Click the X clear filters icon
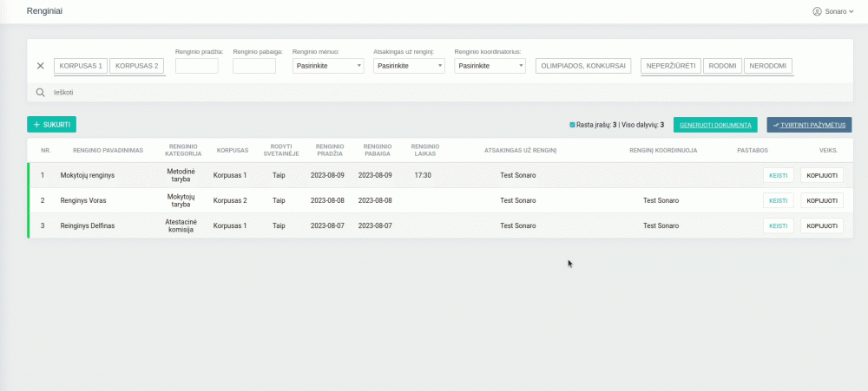The width and height of the screenshot is (868, 391). [40, 66]
